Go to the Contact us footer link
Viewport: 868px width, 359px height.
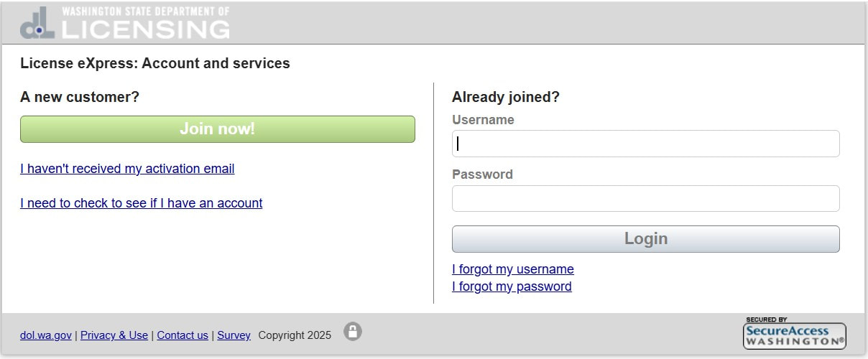pos(183,335)
